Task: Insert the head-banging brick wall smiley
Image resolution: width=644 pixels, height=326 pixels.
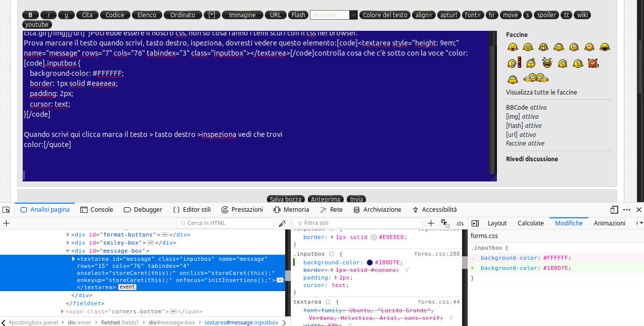Action: point(514,63)
